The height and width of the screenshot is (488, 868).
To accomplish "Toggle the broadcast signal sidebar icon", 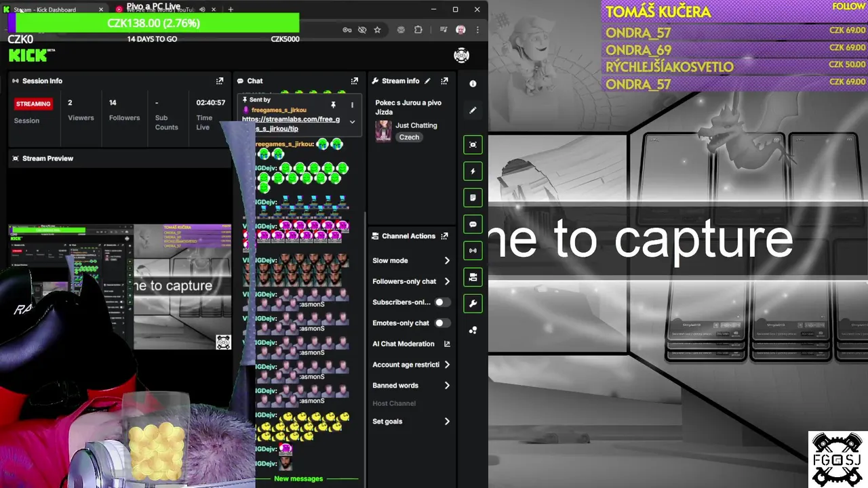I will tap(473, 250).
